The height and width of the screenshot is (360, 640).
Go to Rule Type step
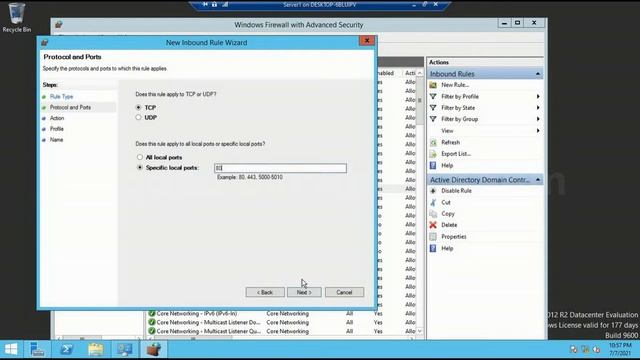61,97
